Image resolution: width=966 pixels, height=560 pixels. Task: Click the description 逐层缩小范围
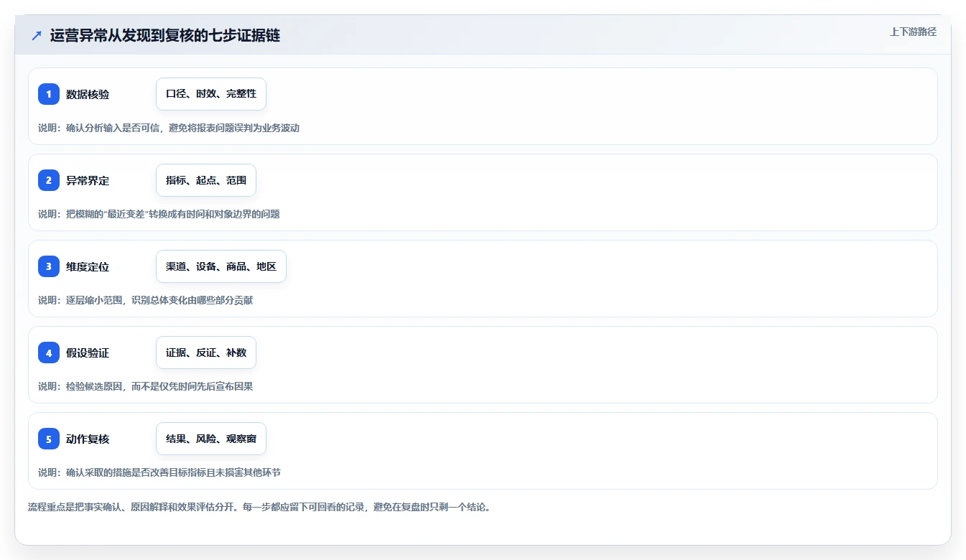point(145,300)
